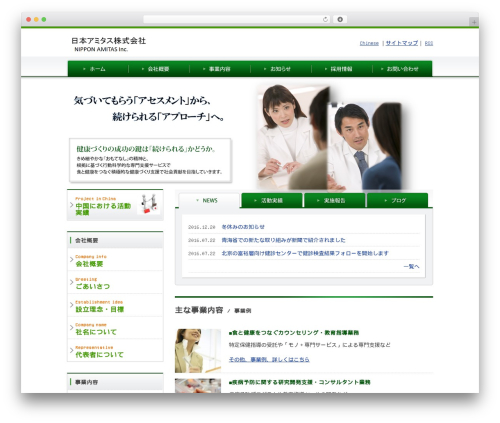The width and height of the screenshot is (500, 423).
Task: Select the NEWS tab
Action: (209, 200)
